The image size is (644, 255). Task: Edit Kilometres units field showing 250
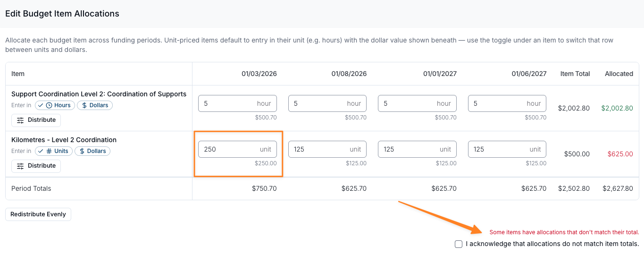click(x=237, y=149)
